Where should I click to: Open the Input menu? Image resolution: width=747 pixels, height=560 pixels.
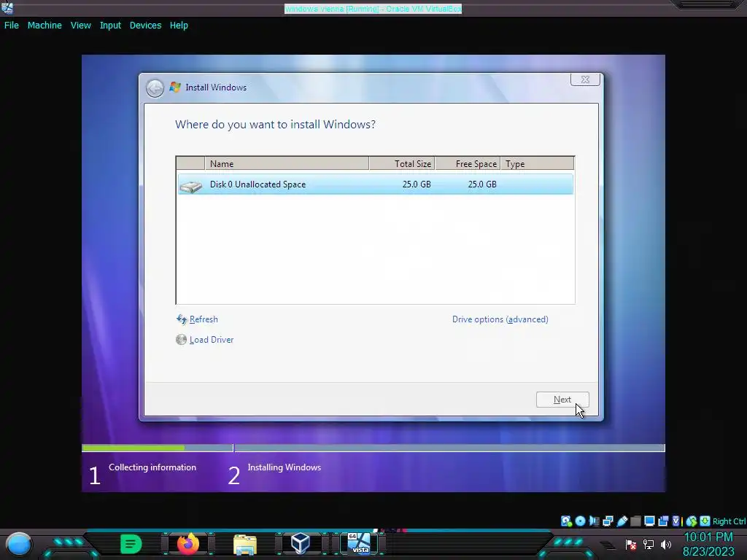(x=110, y=26)
